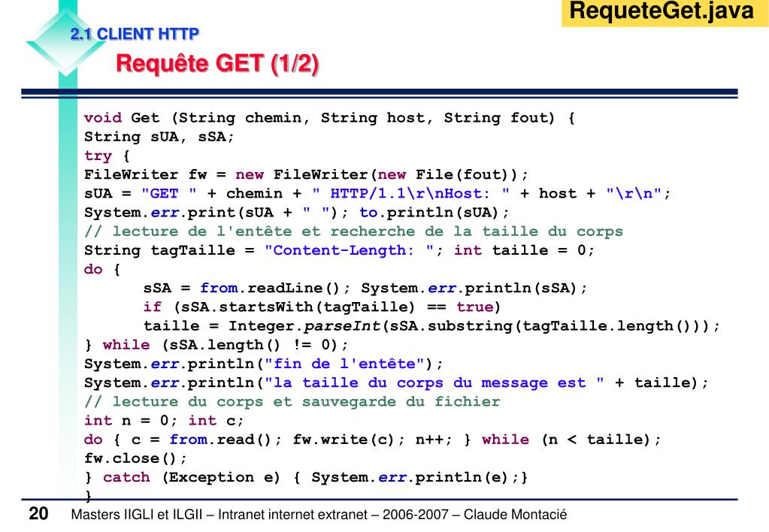
Task: Click the '} while (sSA.length() != 0);' line
Action: 216,345
